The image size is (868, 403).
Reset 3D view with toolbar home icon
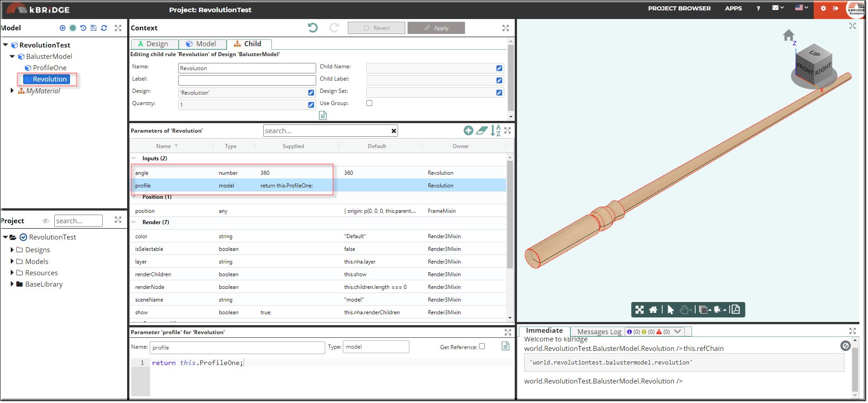pos(653,310)
